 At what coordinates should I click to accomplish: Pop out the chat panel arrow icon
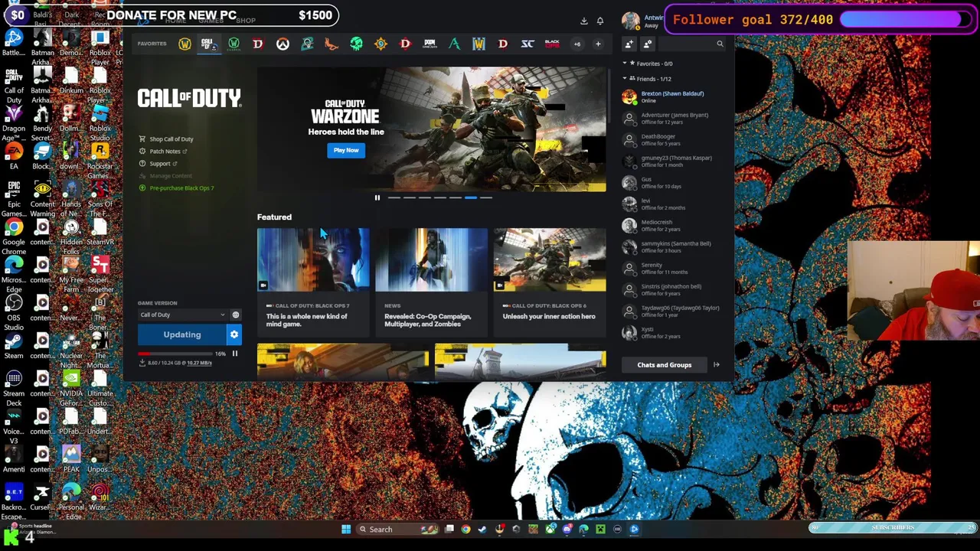coord(717,365)
